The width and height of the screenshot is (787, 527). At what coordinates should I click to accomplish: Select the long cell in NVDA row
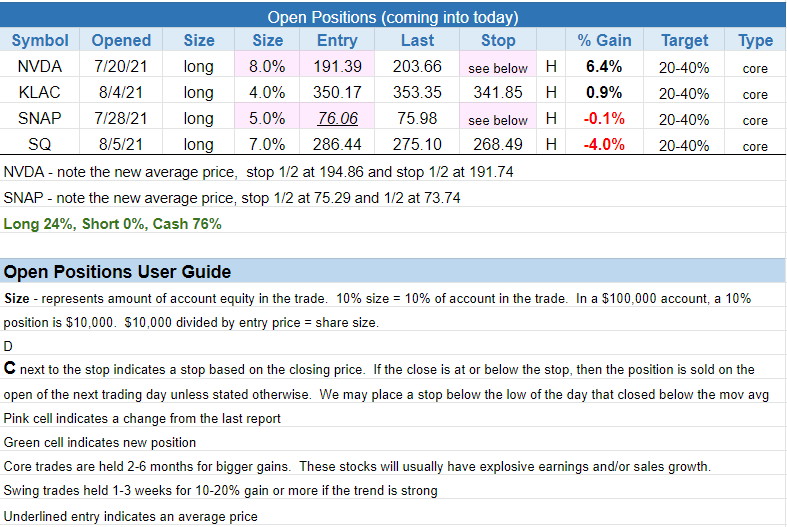[199, 66]
